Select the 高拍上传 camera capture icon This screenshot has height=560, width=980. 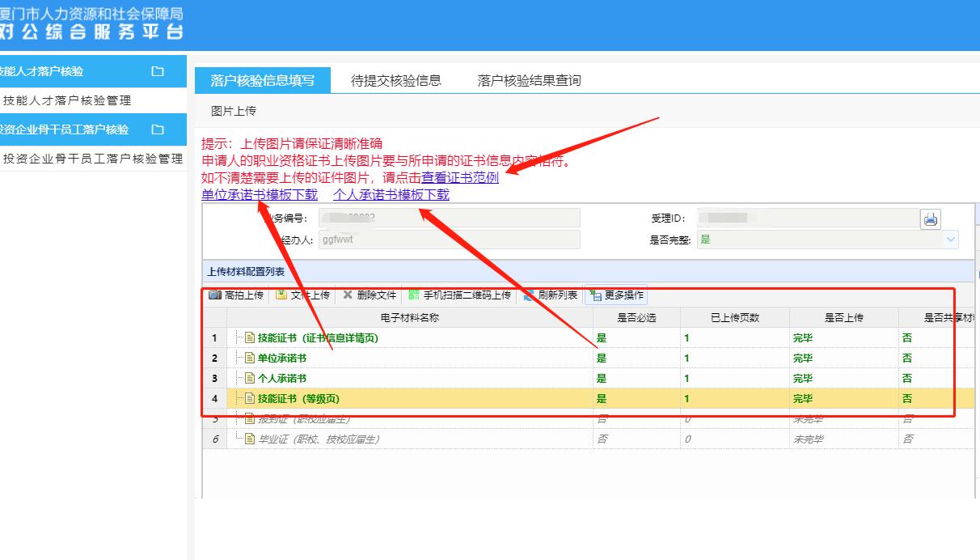(x=213, y=295)
